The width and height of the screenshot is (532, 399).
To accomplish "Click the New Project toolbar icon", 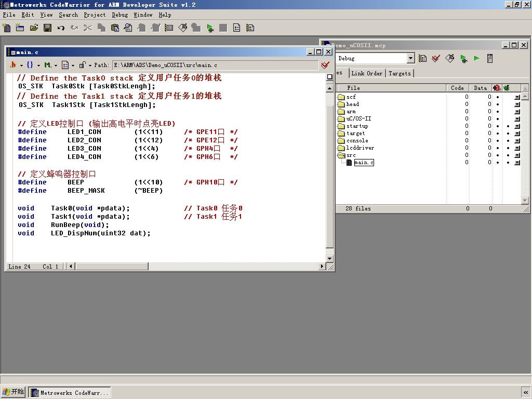I will click(20, 28).
